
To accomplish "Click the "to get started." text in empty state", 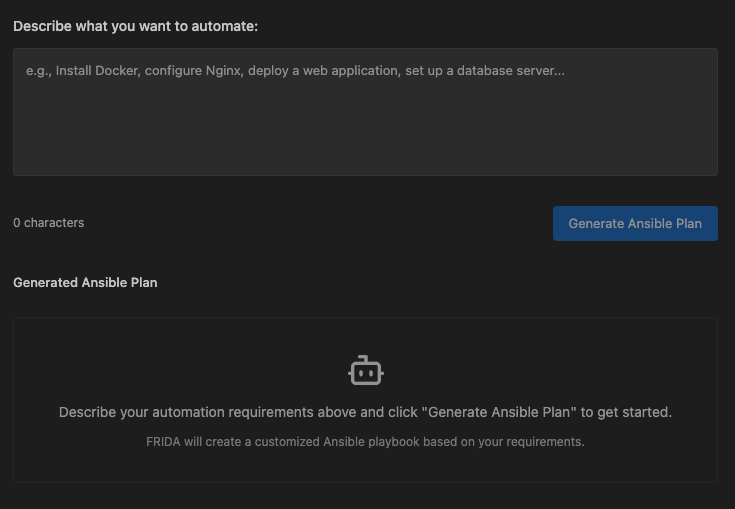I will [626, 412].
